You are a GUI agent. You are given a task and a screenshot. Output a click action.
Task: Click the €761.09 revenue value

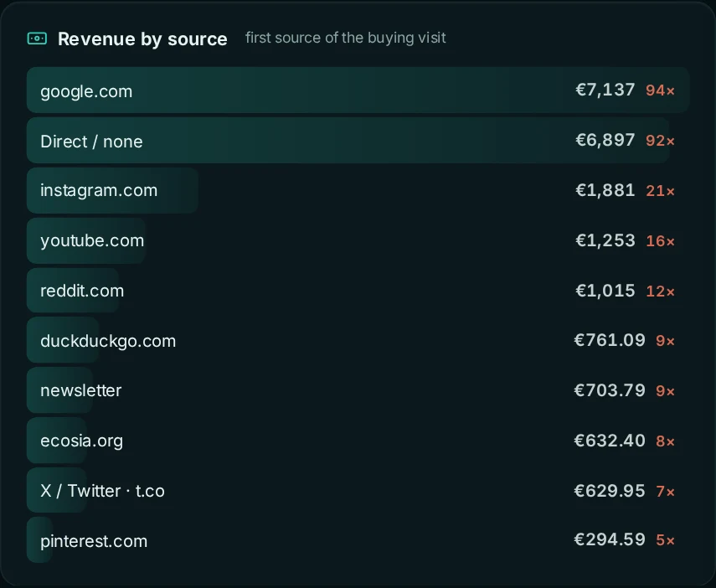610,340
